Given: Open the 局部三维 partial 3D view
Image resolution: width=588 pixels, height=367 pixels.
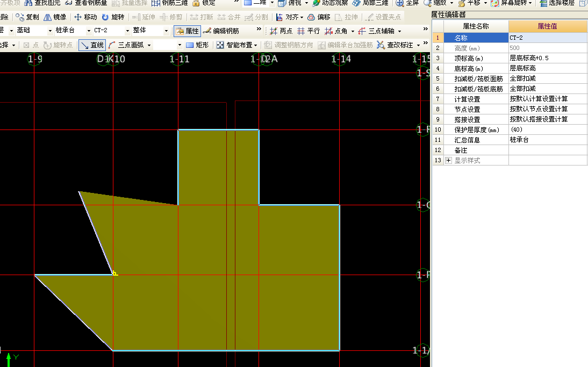Looking at the screenshot, I should tap(370, 3).
